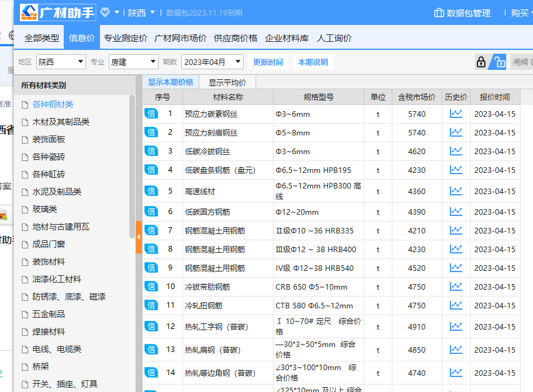Select 桥架 category
Image resolution: width=533 pixels, height=392 pixels.
tap(40, 366)
